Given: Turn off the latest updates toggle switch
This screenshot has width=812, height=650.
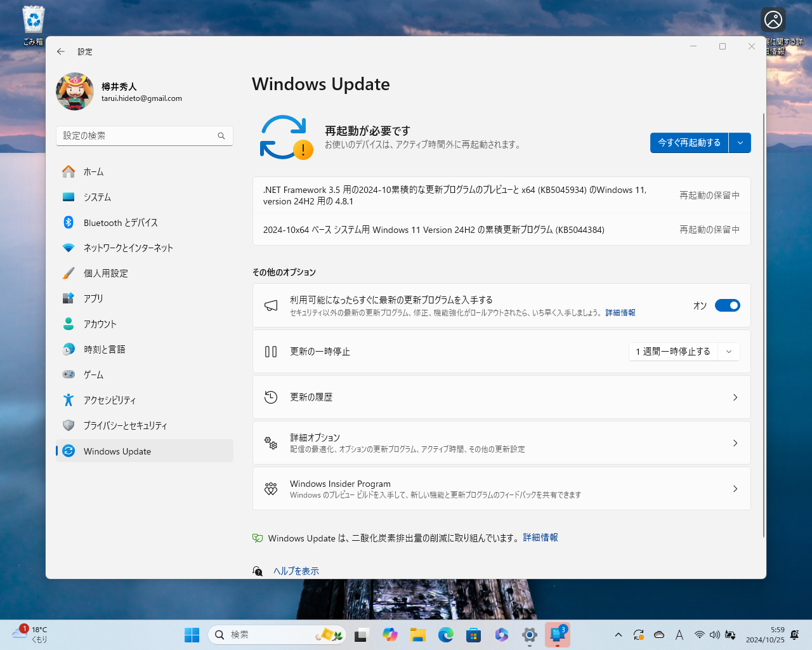Looking at the screenshot, I should [x=728, y=305].
